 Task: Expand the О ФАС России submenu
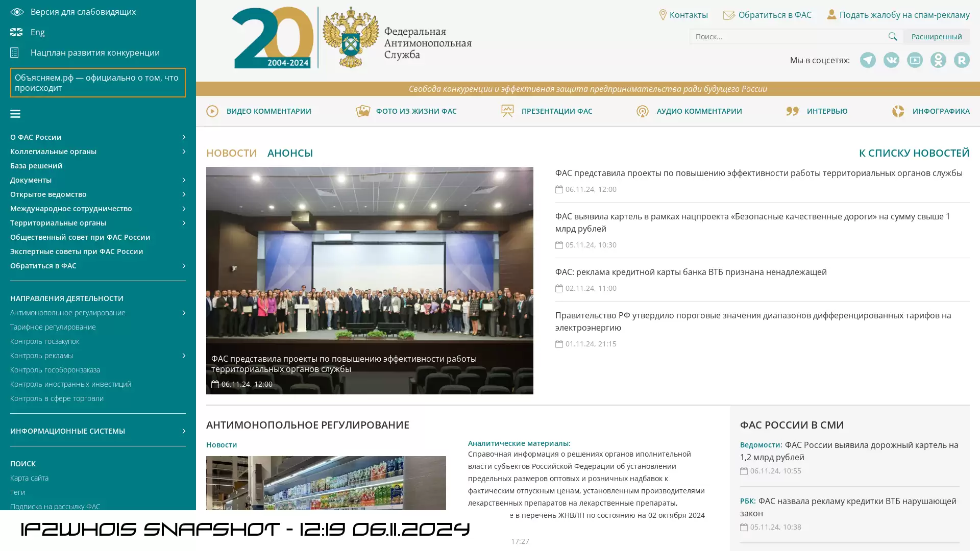[184, 137]
